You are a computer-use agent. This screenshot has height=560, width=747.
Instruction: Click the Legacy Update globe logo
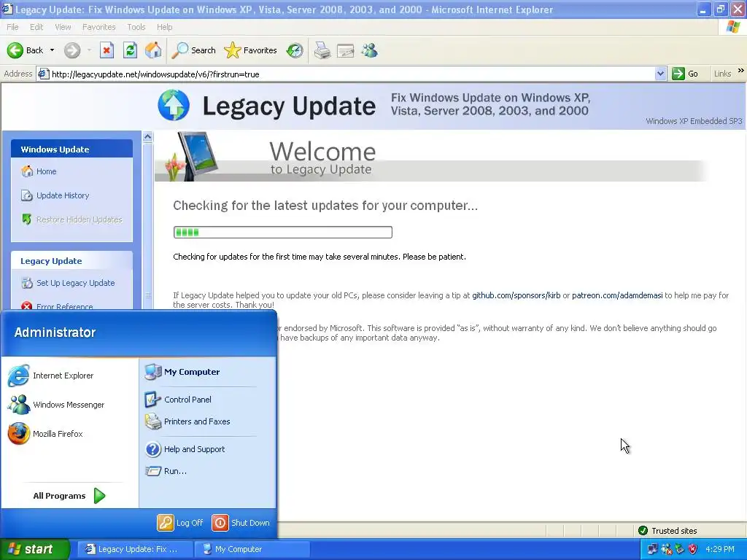pos(174,105)
